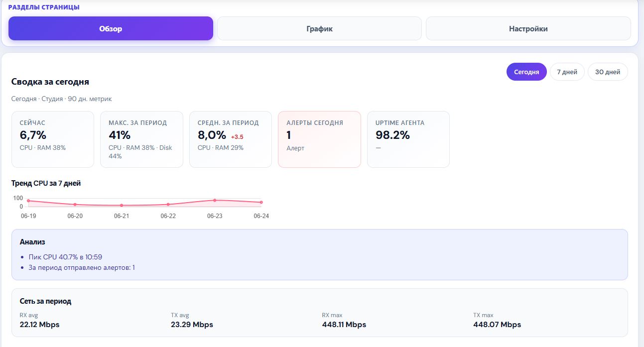This screenshot has width=644, height=347.
Task: Open the Настройки tab
Action: pyautogui.click(x=528, y=28)
